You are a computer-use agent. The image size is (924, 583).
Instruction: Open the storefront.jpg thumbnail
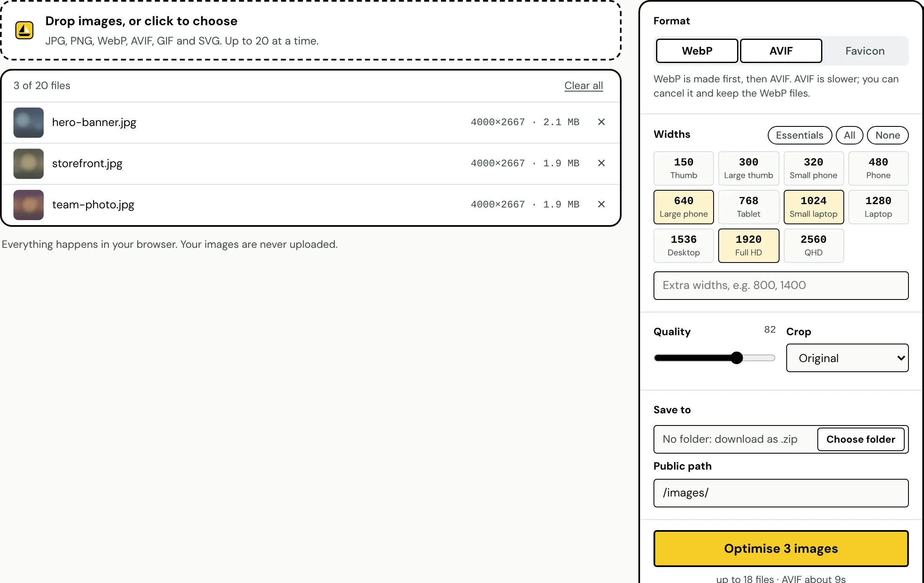pos(29,164)
